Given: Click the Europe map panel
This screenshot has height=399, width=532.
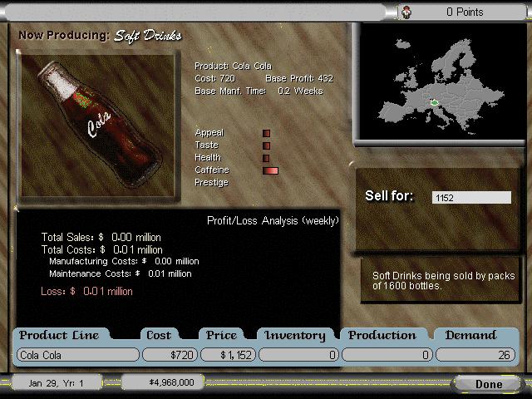Looking at the screenshot, I should (441, 81).
